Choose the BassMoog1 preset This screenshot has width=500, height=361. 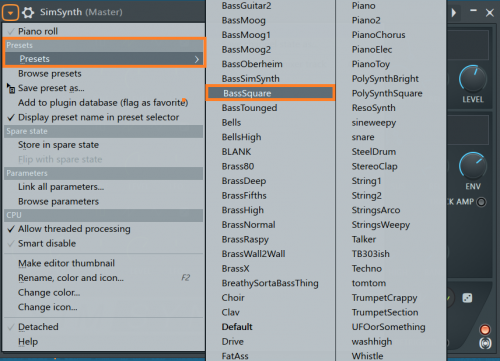pos(246,35)
